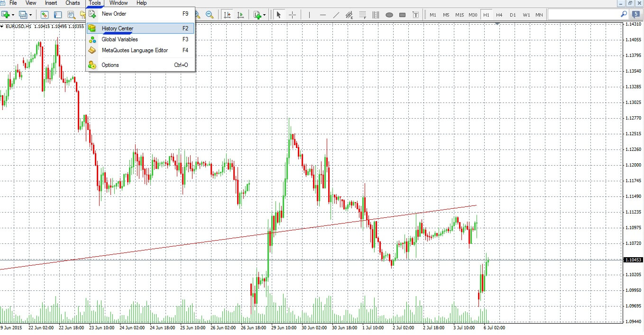644x335 pixels.
Task: Click the search input field
Action: tap(583, 14)
